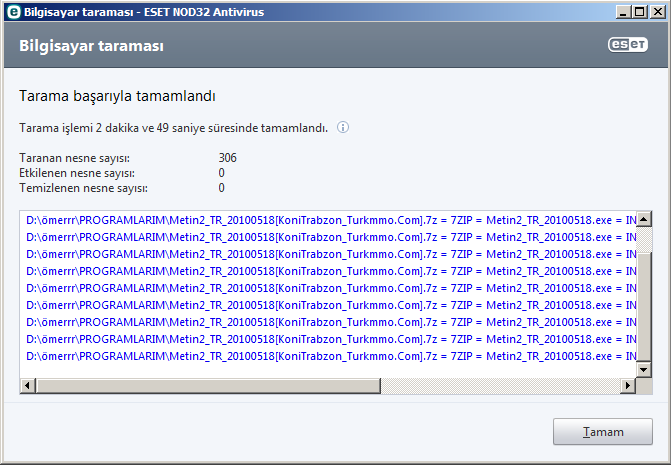Click the ESET logo in the header
671x465 pixels.
(x=628, y=44)
